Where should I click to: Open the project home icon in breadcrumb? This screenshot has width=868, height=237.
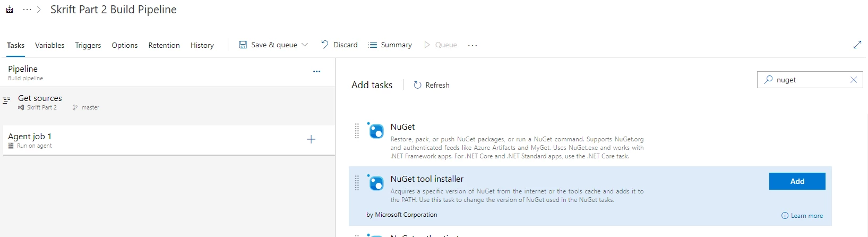pos(10,10)
